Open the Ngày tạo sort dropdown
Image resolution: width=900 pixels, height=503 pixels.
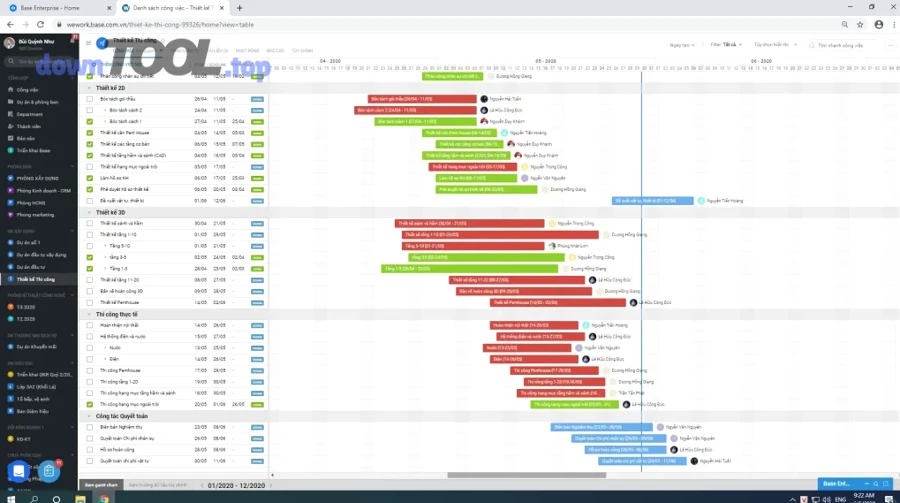click(x=682, y=45)
